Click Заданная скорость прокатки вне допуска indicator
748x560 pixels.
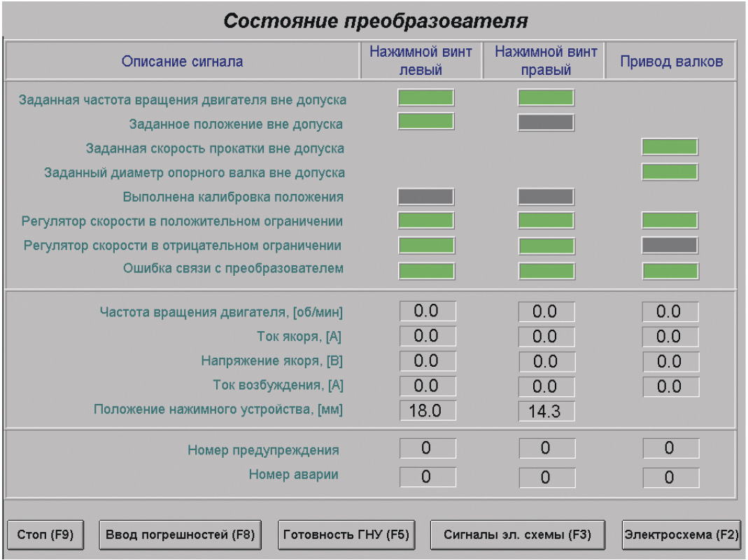click(x=670, y=147)
